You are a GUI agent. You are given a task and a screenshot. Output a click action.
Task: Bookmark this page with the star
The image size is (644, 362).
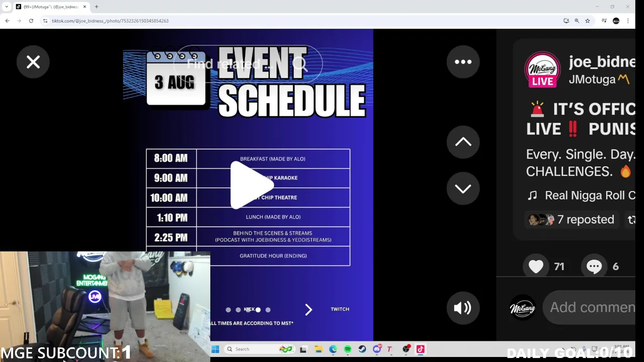click(587, 21)
